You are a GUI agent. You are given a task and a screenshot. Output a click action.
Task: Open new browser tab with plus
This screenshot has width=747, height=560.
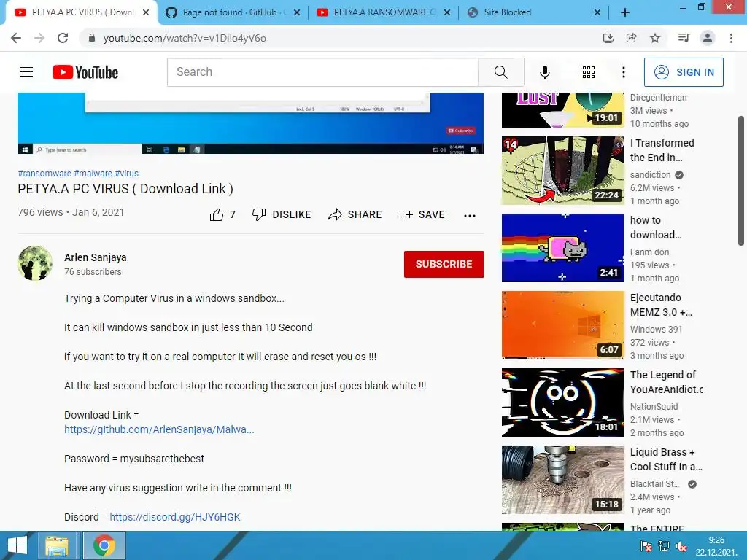[625, 13]
